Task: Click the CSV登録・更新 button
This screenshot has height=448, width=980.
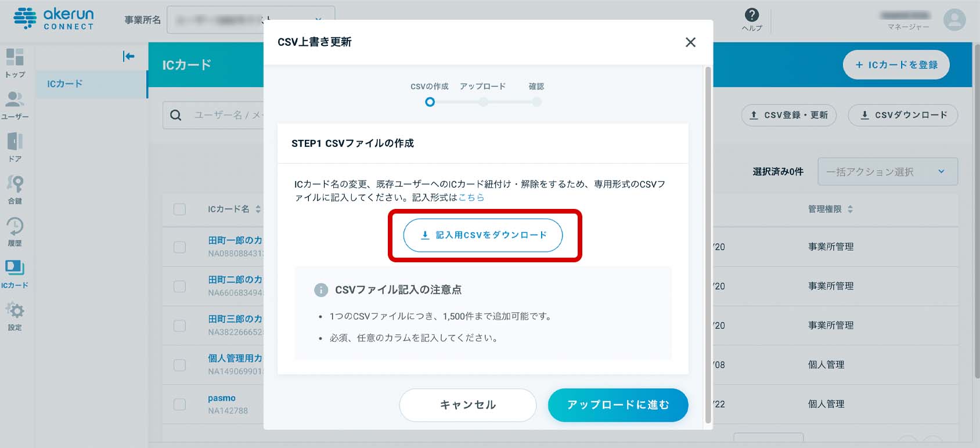Action: 789,115
